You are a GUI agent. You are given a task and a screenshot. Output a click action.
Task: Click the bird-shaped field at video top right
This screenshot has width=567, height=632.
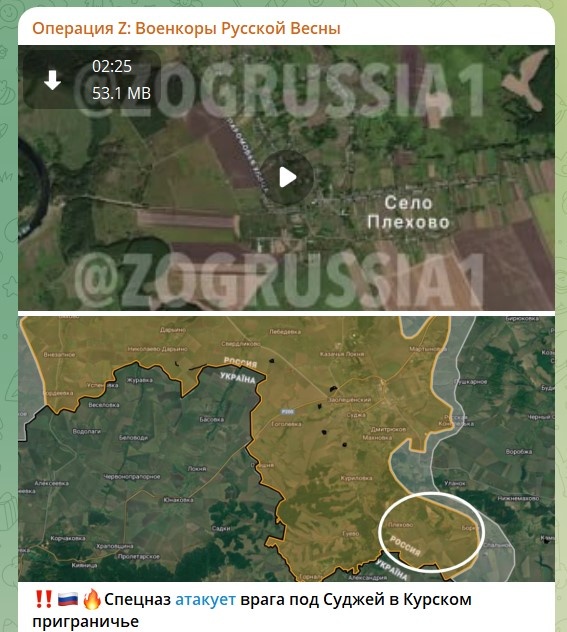(x=525, y=79)
